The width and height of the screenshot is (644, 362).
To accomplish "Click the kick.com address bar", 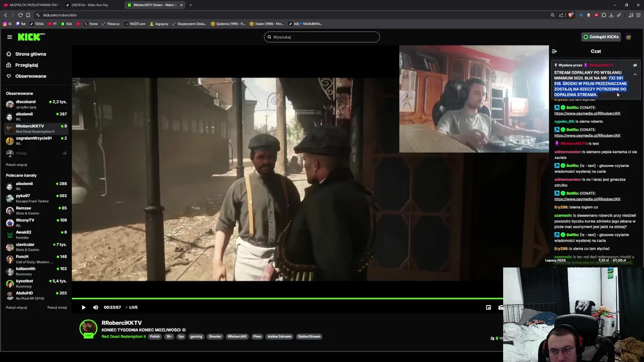I will pos(292,15).
